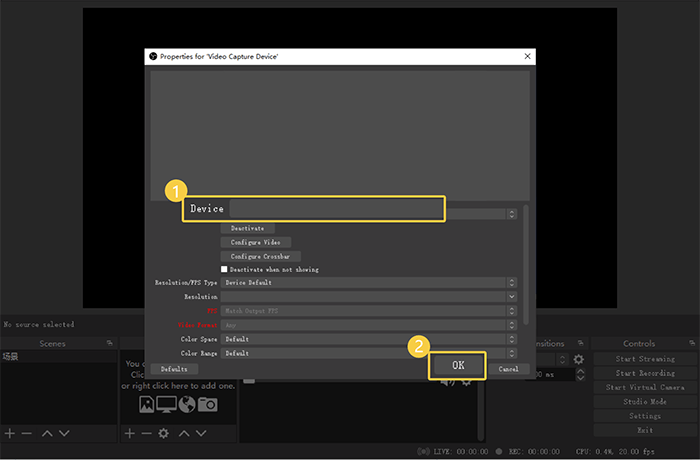Click the remove scene minus icon
The height and width of the screenshot is (460, 700).
pyautogui.click(x=27, y=433)
